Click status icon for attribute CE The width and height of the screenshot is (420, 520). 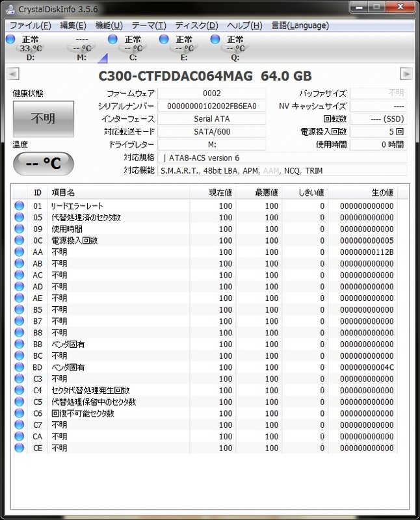click(20, 448)
